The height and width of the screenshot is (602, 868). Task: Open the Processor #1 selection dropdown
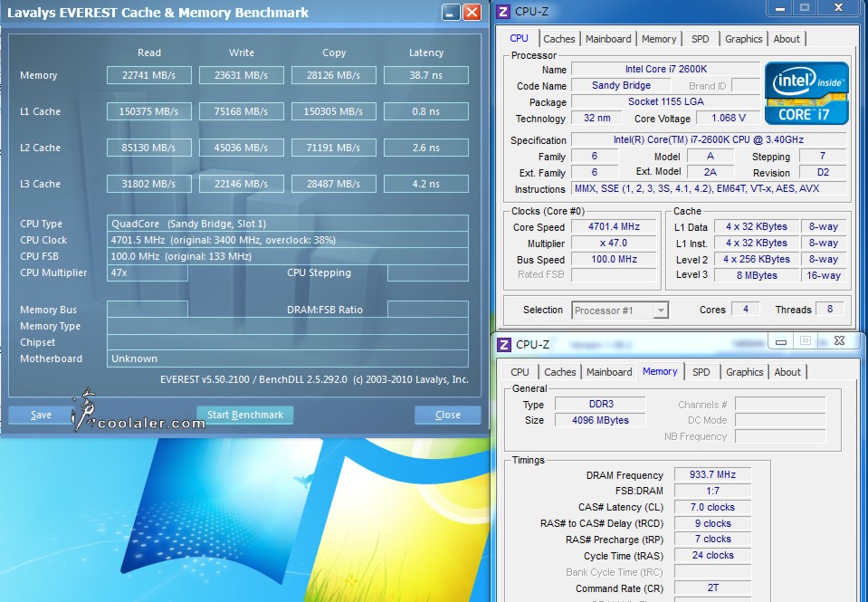pyautogui.click(x=619, y=311)
